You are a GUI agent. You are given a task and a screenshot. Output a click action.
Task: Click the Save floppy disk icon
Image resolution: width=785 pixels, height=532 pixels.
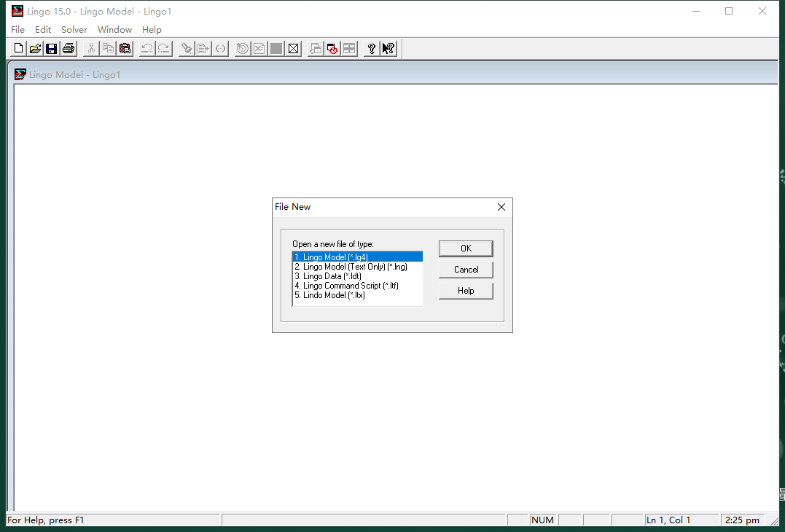click(x=52, y=49)
